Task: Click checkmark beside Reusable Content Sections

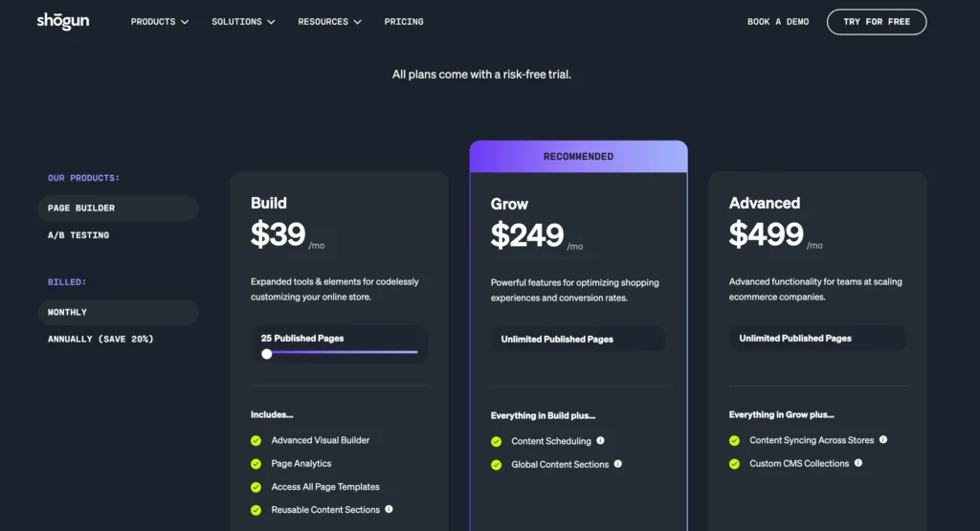Action: (256, 510)
